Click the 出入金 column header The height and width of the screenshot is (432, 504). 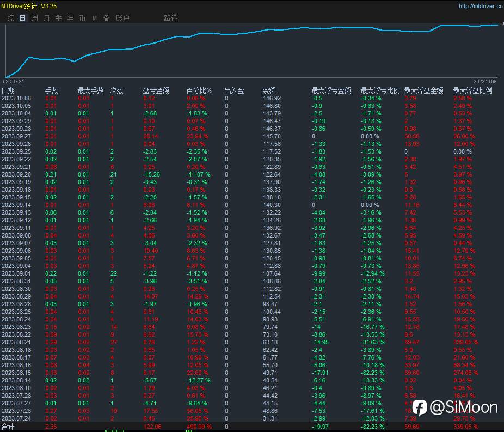pos(234,91)
